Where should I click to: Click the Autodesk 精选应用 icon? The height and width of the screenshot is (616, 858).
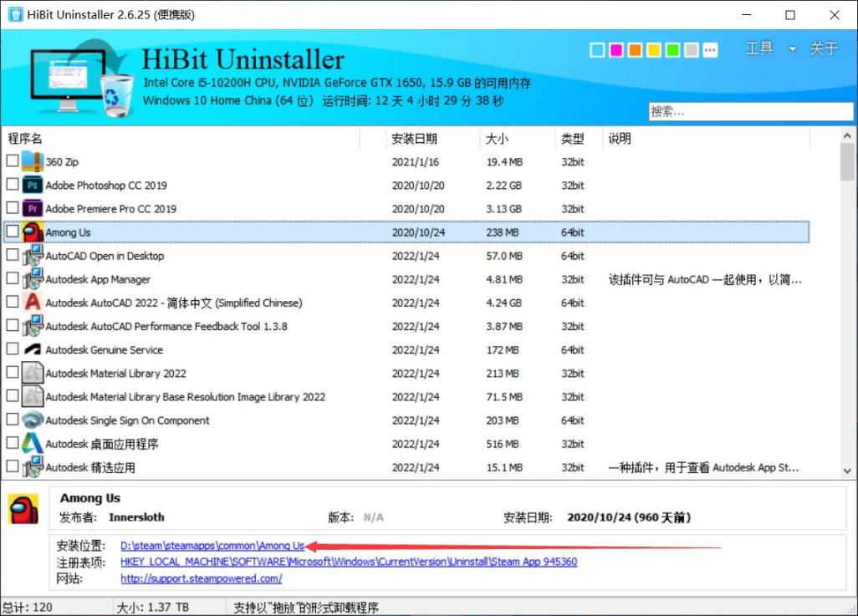33,467
